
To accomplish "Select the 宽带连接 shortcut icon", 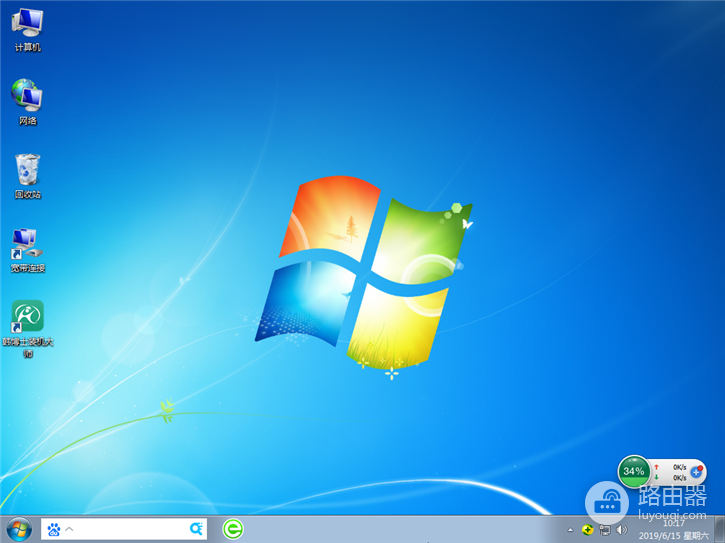I will click(x=28, y=250).
